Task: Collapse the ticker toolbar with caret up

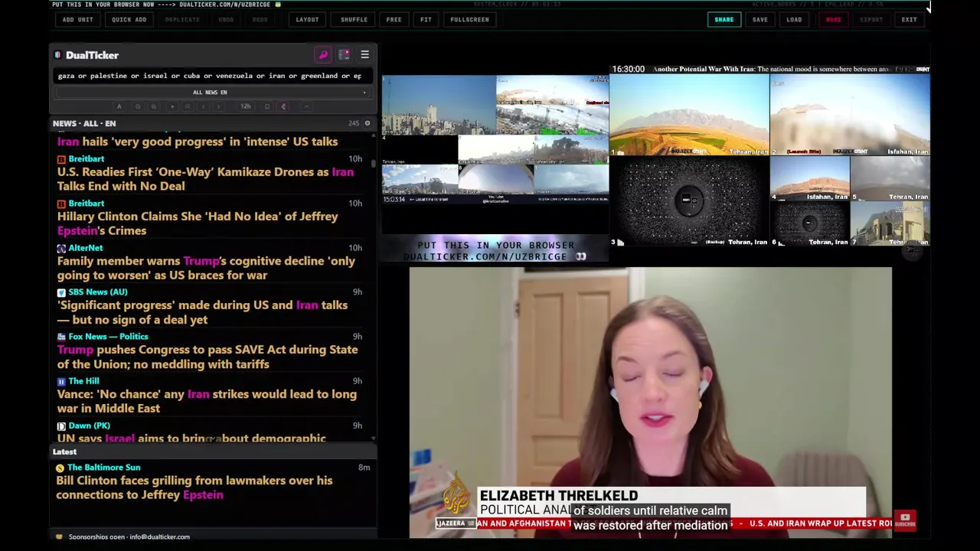Action: [306, 106]
